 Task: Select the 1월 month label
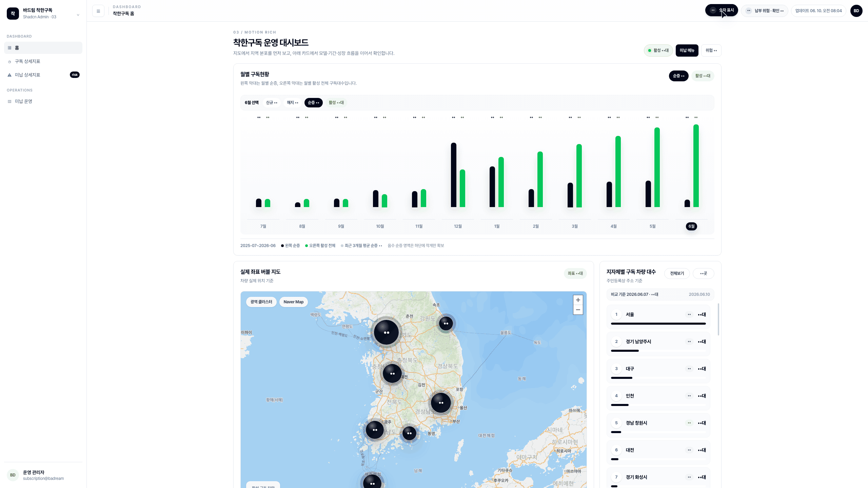coord(497,226)
